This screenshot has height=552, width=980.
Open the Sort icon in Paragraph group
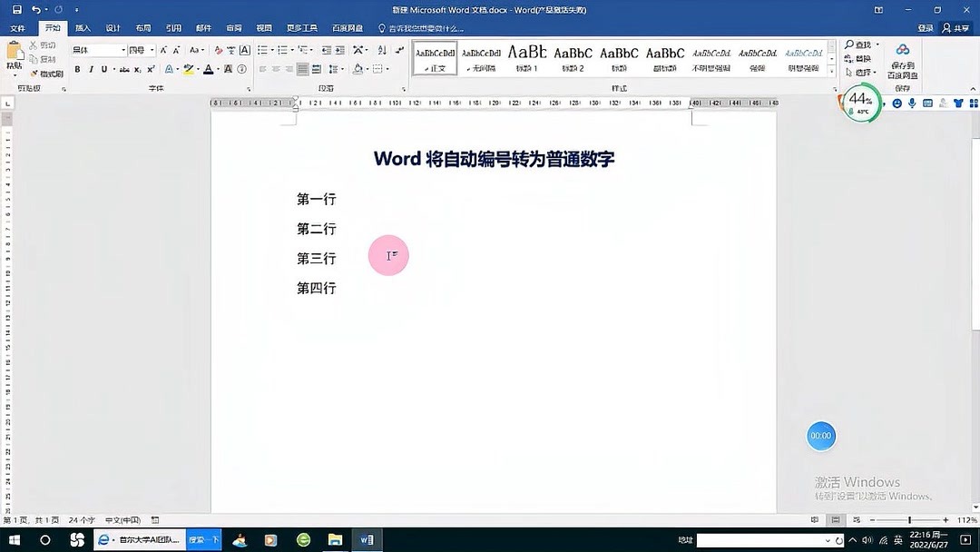(381, 51)
